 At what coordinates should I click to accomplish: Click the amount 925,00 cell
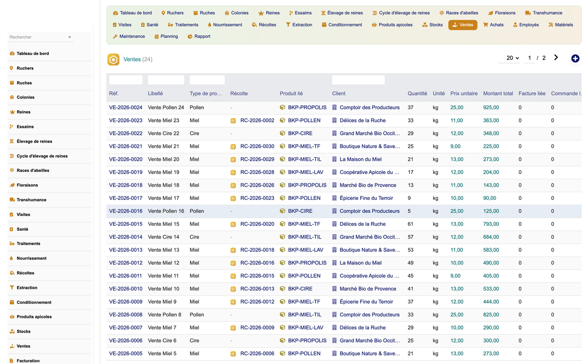[491, 107]
